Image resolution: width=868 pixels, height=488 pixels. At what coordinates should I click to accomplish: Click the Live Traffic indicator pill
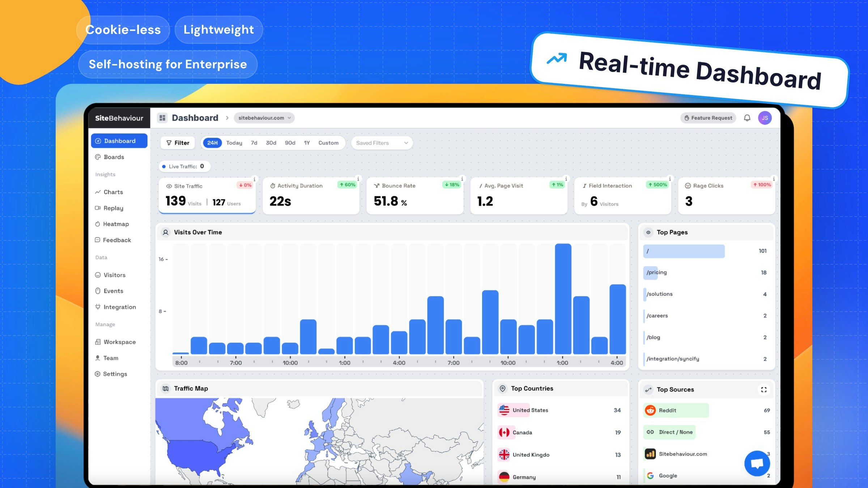coord(185,166)
